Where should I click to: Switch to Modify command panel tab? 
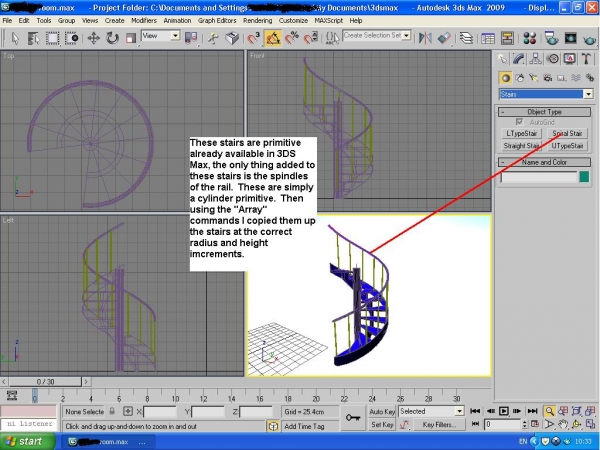point(518,59)
